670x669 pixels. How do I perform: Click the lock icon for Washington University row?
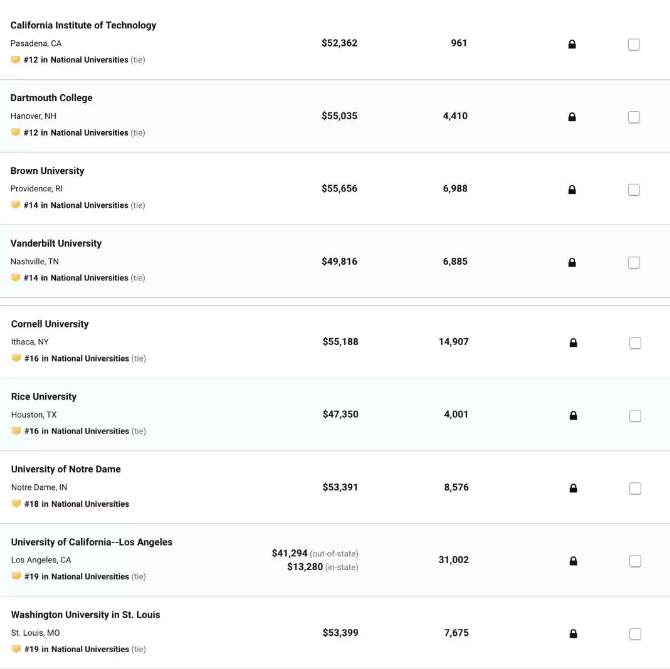coord(573,633)
